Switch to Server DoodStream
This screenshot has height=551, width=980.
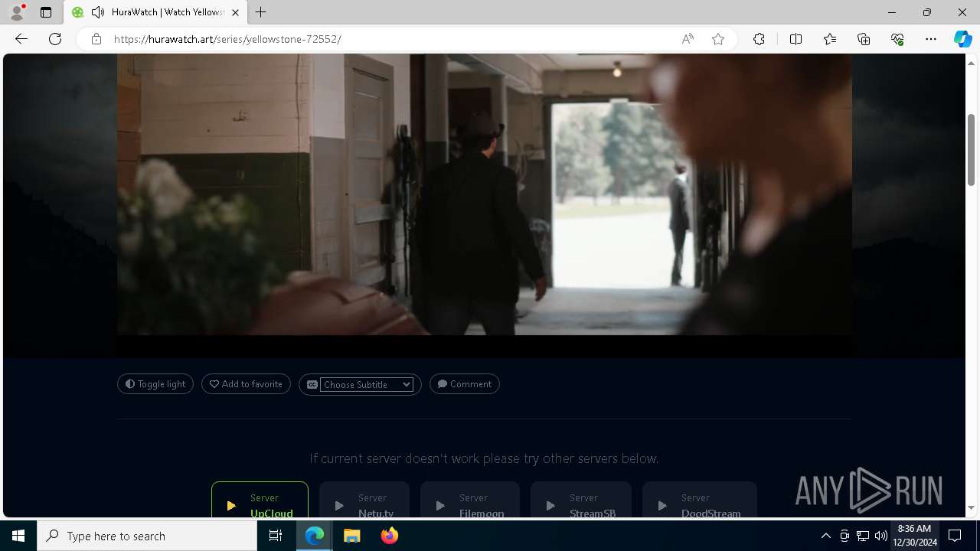pyautogui.click(x=700, y=500)
